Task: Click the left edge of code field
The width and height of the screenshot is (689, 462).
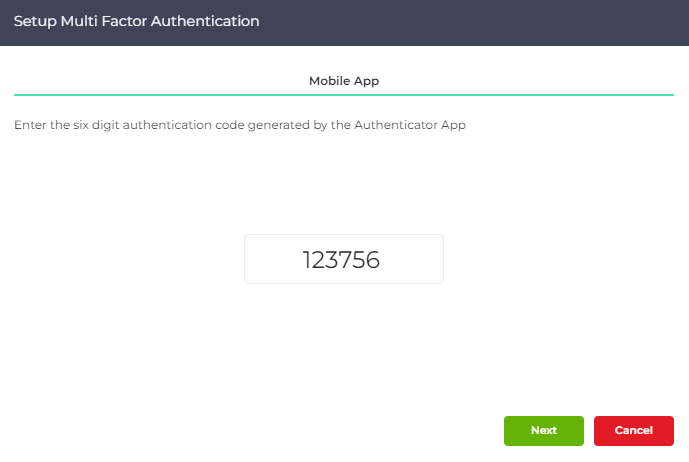Action: 249,259
